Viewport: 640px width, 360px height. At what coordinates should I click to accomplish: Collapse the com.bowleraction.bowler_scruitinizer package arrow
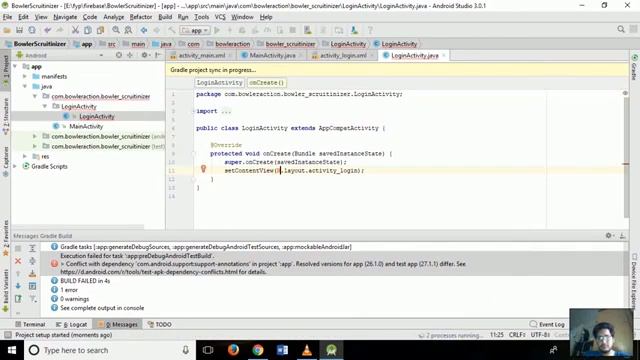click(35, 96)
